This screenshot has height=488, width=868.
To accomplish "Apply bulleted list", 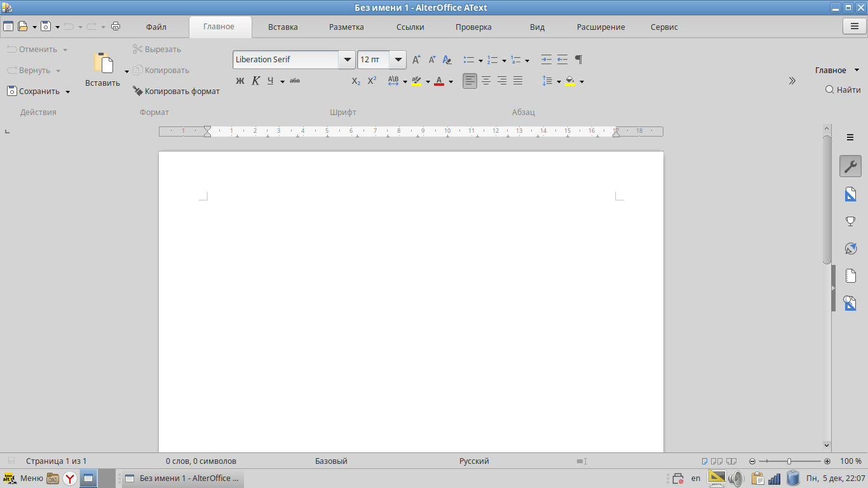I will tap(469, 60).
